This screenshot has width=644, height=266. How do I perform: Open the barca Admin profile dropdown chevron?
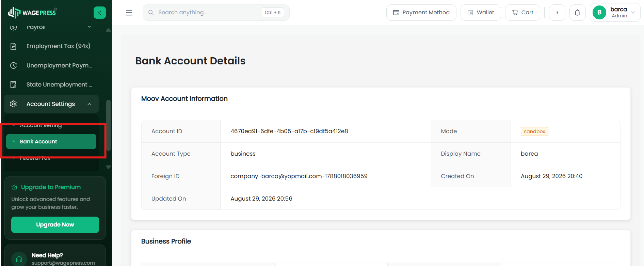pyautogui.click(x=633, y=13)
